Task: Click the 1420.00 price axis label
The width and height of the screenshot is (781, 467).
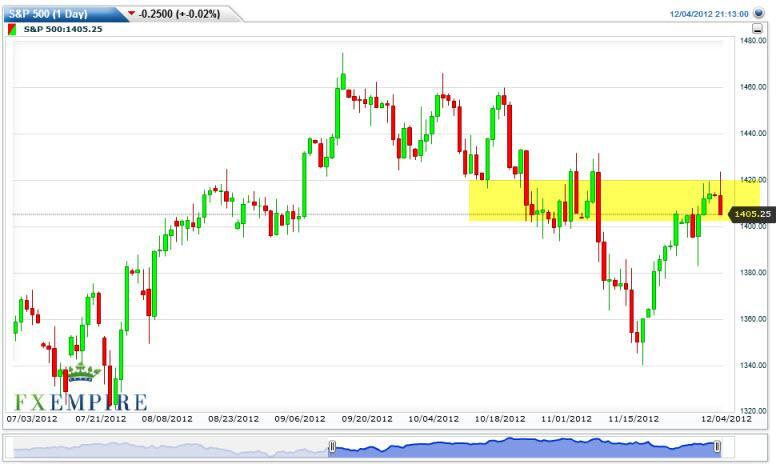Action: [753, 180]
